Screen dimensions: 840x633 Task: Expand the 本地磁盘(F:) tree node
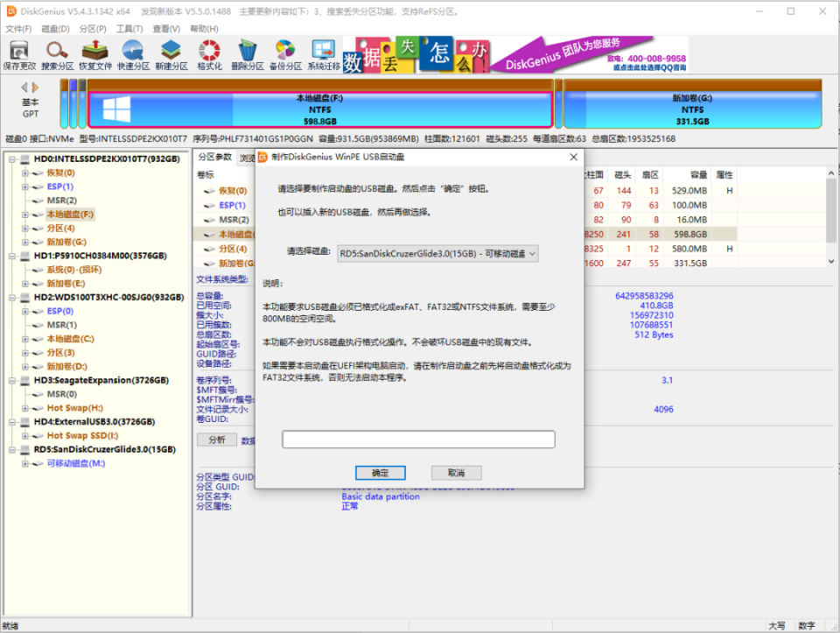[x=24, y=215]
